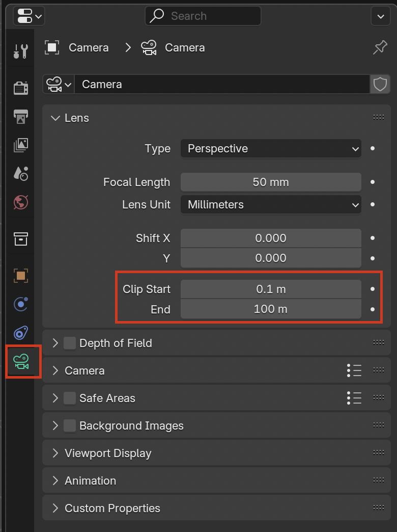Enable the Background Images checkbox
This screenshot has height=532, width=397.
point(69,425)
